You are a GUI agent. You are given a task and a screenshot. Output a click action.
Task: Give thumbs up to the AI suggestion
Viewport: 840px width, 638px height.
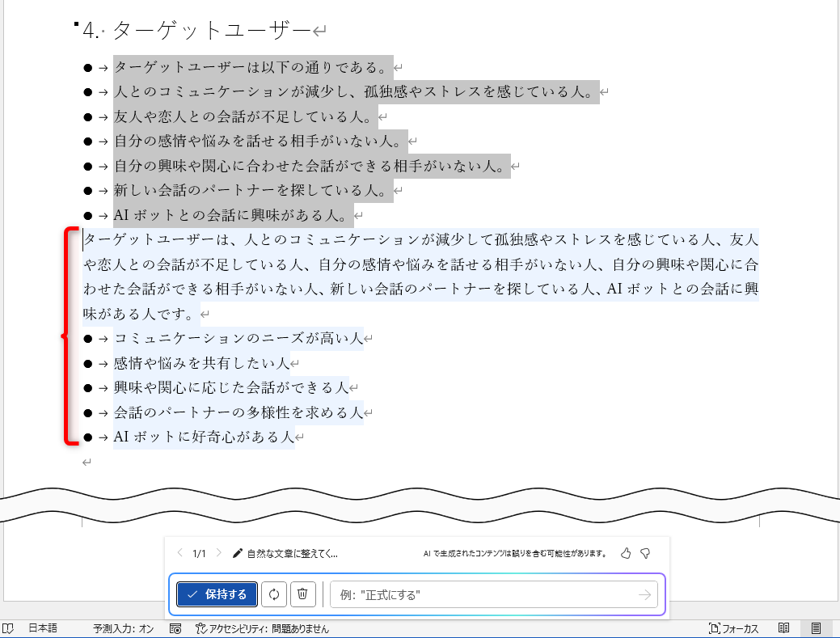pyautogui.click(x=625, y=552)
